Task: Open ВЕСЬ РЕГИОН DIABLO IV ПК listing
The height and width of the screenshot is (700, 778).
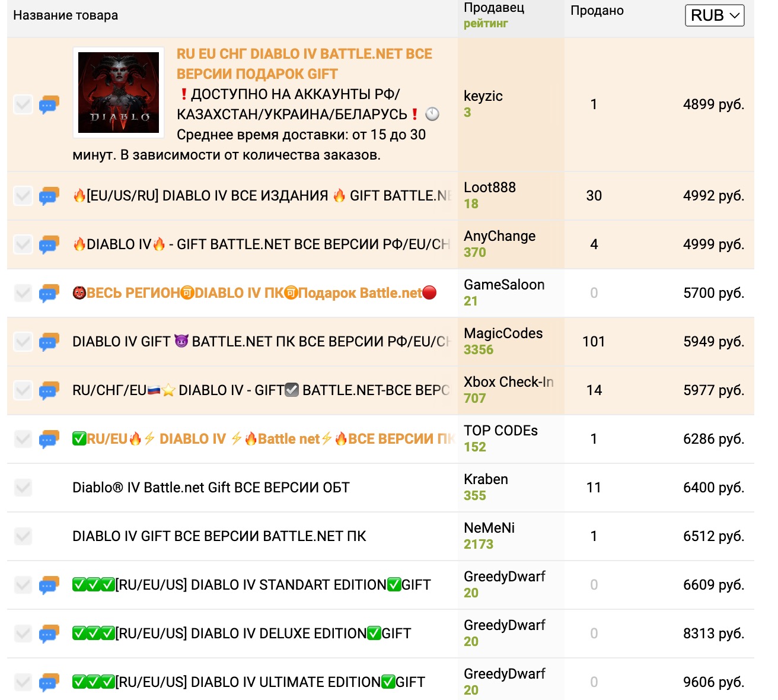Action: (x=254, y=293)
